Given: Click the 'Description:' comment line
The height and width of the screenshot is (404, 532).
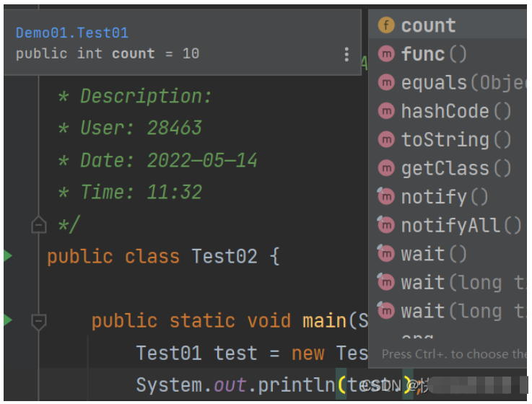Looking at the screenshot, I should pyautogui.click(x=135, y=96).
